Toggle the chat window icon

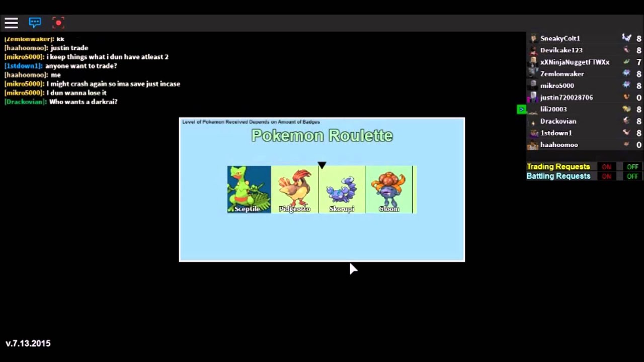click(35, 23)
